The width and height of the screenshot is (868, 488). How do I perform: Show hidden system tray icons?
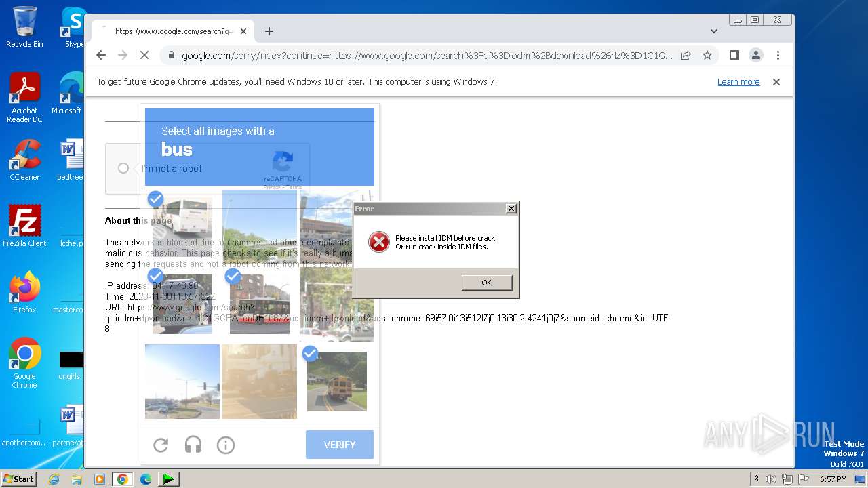coord(756,479)
